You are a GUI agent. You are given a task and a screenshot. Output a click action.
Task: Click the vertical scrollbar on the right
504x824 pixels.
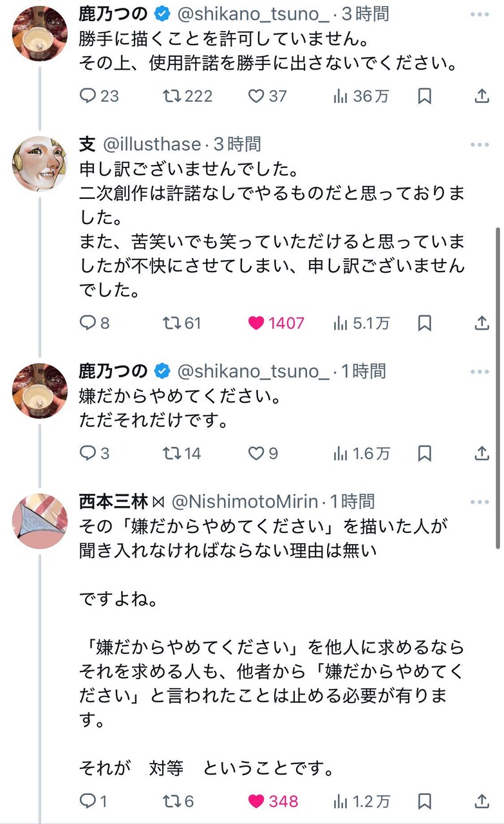click(x=498, y=386)
